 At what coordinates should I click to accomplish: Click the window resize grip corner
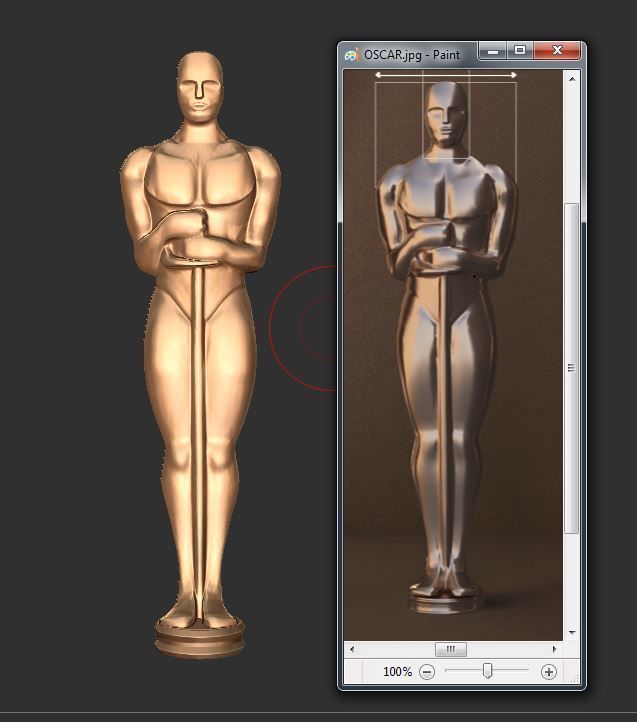pyautogui.click(x=575, y=679)
